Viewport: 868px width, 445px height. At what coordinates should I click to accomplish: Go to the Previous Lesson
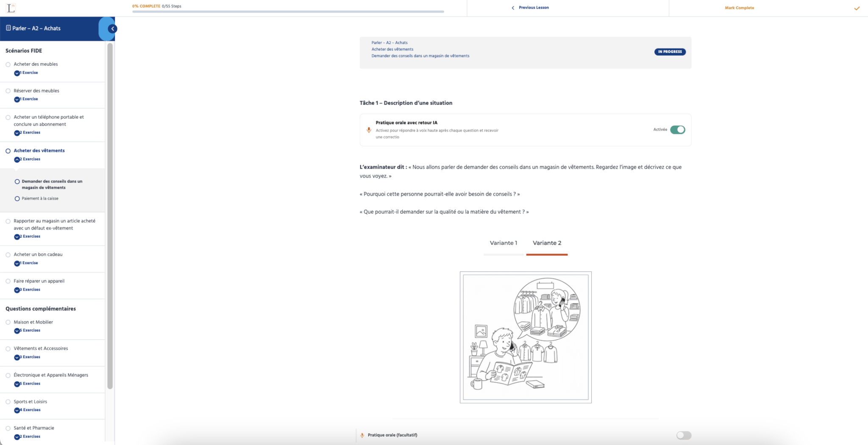click(534, 8)
